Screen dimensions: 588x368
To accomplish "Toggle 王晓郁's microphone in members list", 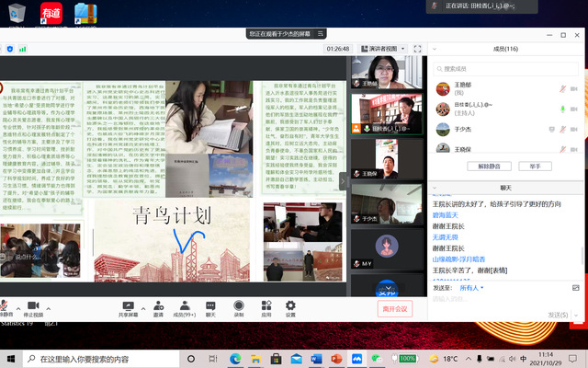I will pyautogui.click(x=560, y=88).
